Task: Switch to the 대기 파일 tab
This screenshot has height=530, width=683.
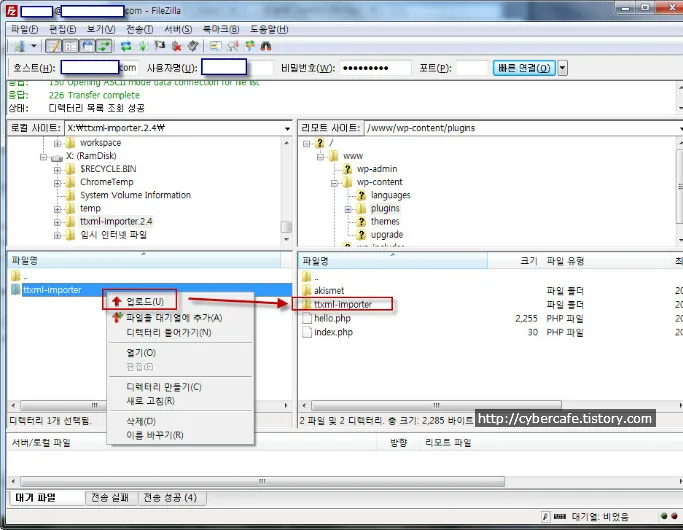Action: pos(46,498)
